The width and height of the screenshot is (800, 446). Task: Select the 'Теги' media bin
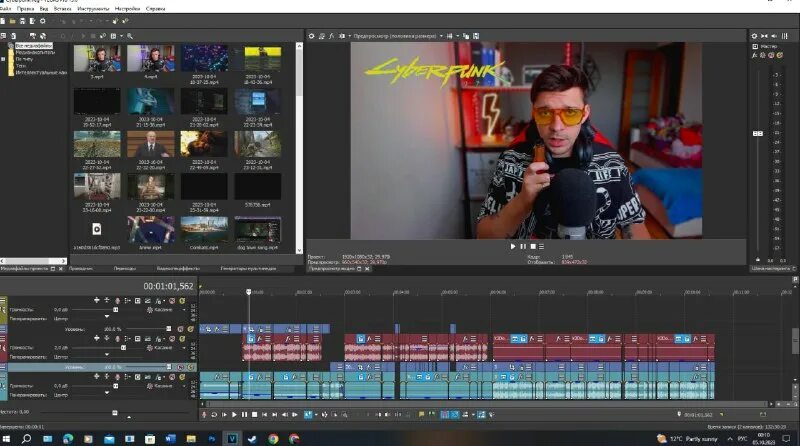pyautogui.click(x=21, y=66)
